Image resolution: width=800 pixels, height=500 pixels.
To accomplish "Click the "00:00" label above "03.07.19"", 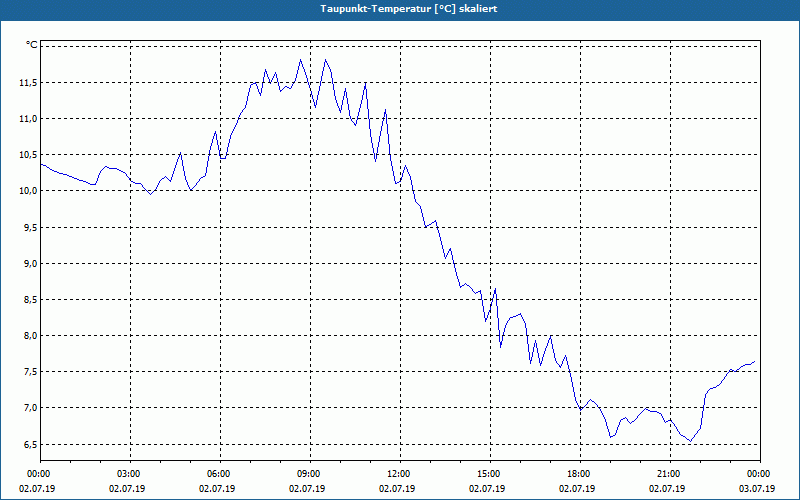I will 760,474.
